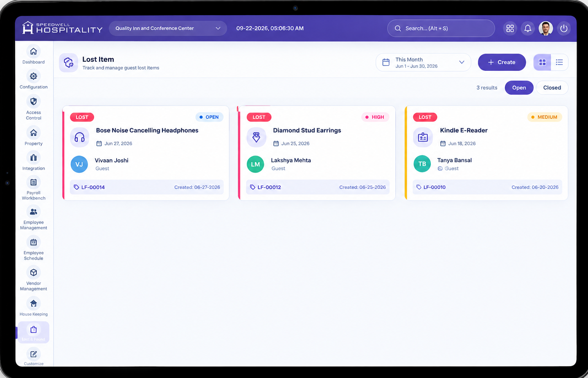Click the search input field
The width and height of the screenshot is (588, 378).
tap(441, 28)
